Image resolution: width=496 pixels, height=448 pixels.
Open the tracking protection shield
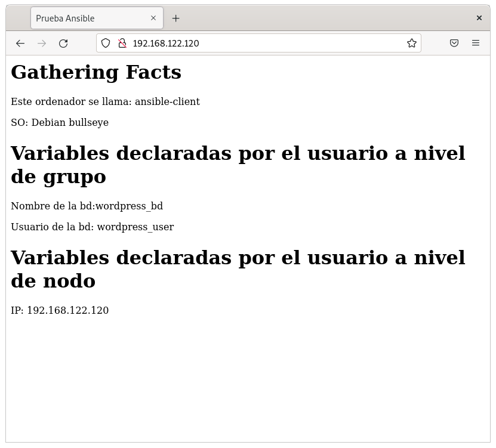[106, 43]
